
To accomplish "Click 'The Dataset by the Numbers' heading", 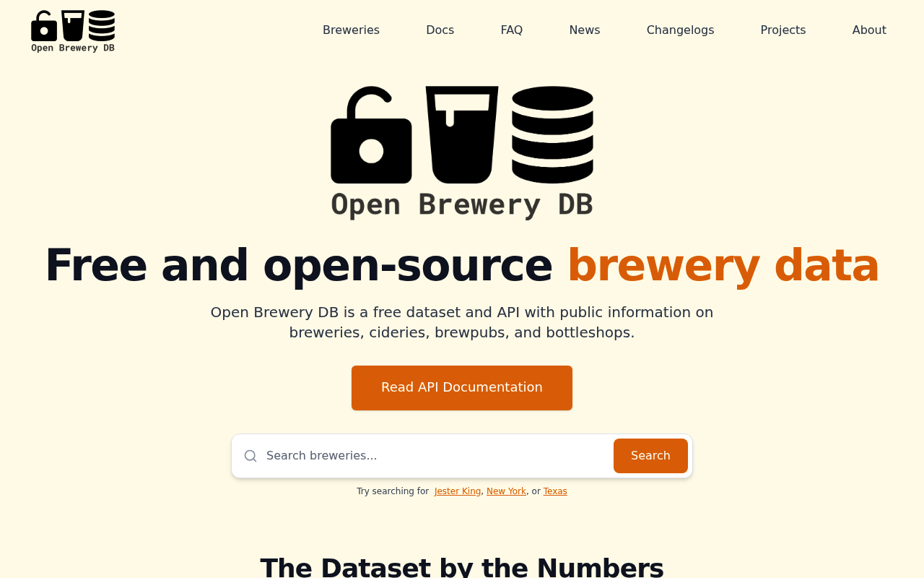I will [x=462, y=566].
